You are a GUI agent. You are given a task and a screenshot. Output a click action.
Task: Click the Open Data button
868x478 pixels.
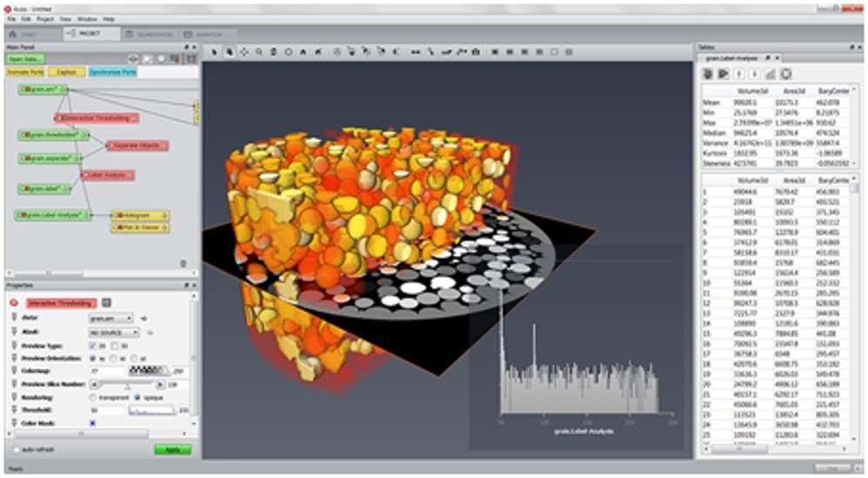(25, 58)
